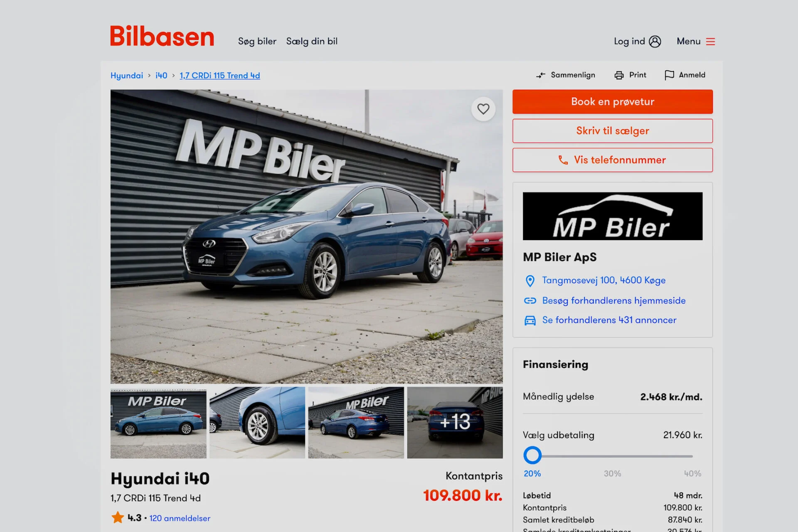The height and width of the screenshot is (532, 798).
Task: Click the Sammenlign compare icon
Action: (x=541, y=75)
